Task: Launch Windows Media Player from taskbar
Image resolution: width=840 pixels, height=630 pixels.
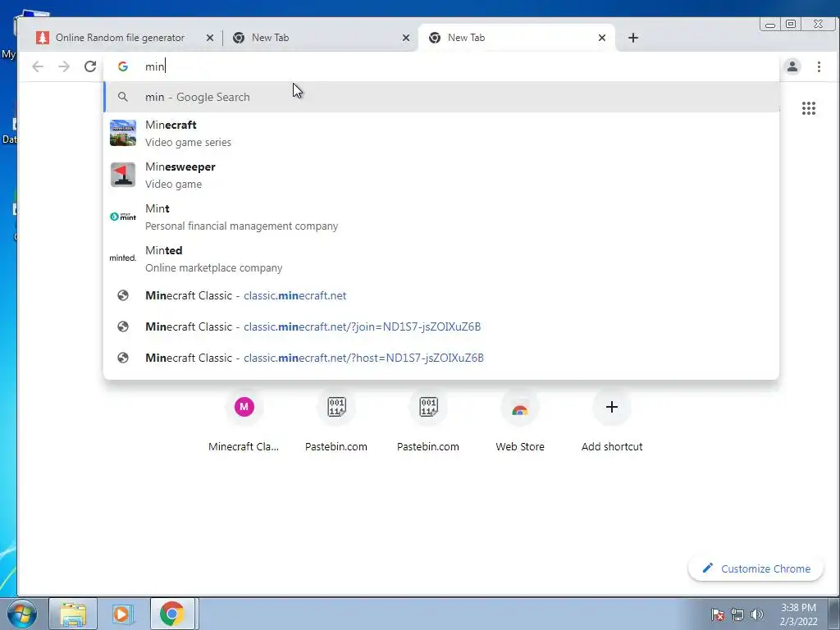Action: (121, 614)
